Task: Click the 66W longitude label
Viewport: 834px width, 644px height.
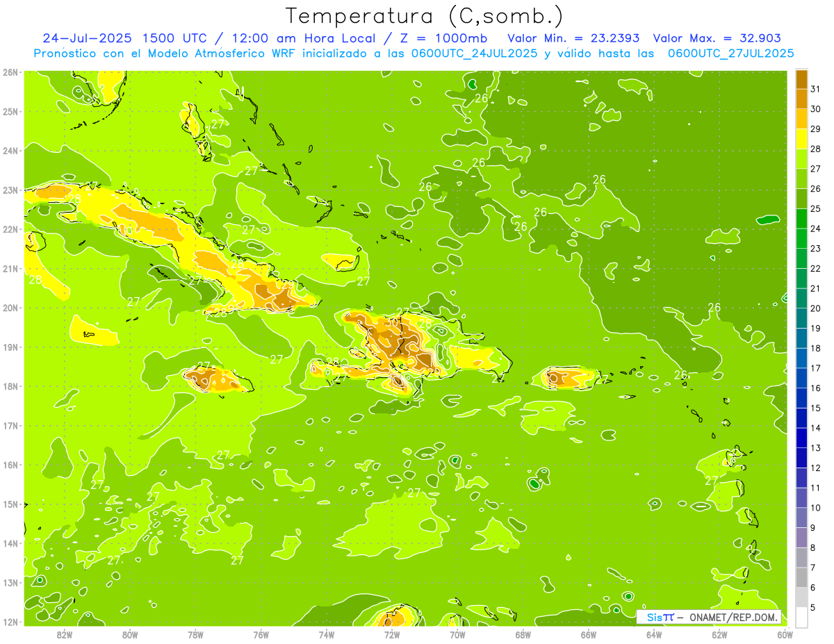Action: click(589, 634)
